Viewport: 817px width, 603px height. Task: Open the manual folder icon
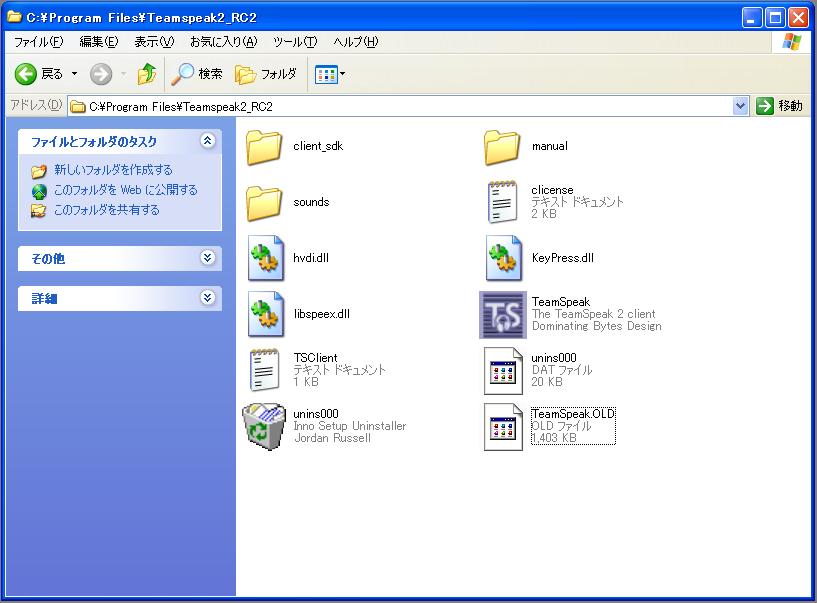point(502,146)
